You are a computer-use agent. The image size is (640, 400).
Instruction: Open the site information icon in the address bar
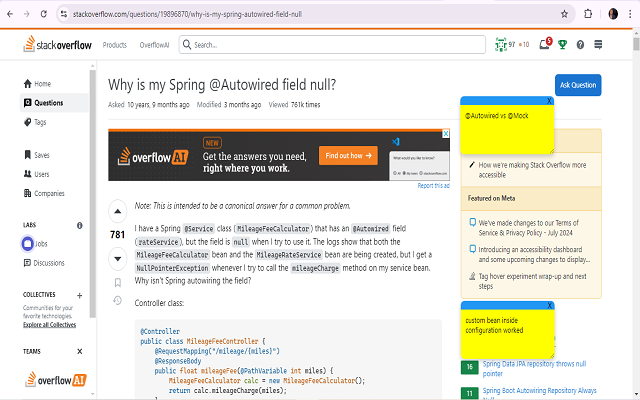[64, 14]
